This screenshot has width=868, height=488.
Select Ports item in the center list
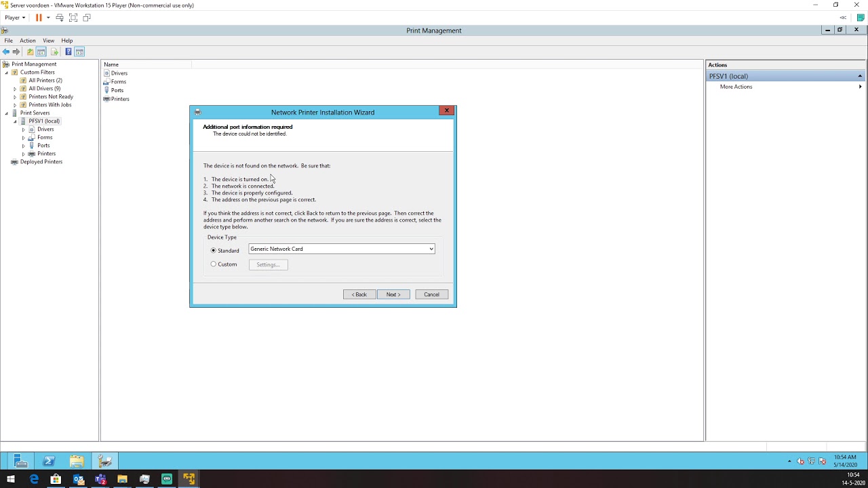click(117, 90)
